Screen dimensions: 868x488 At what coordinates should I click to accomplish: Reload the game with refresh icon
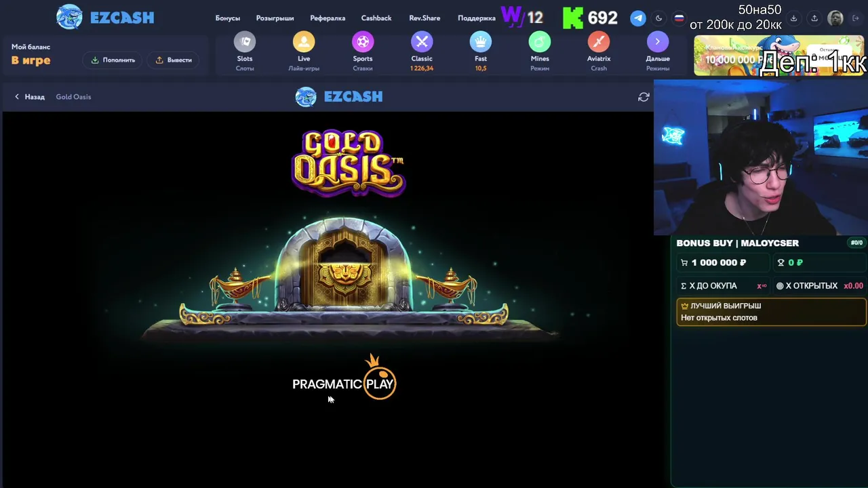click(644, 97)
